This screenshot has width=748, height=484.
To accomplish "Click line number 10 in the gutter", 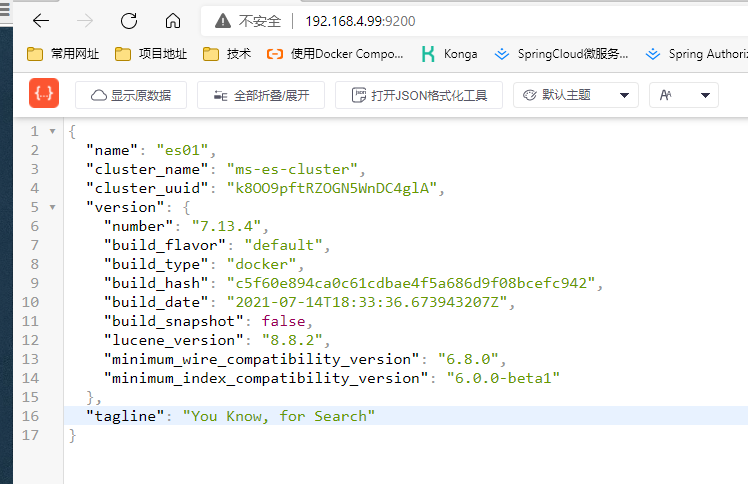I will (30, 302).
